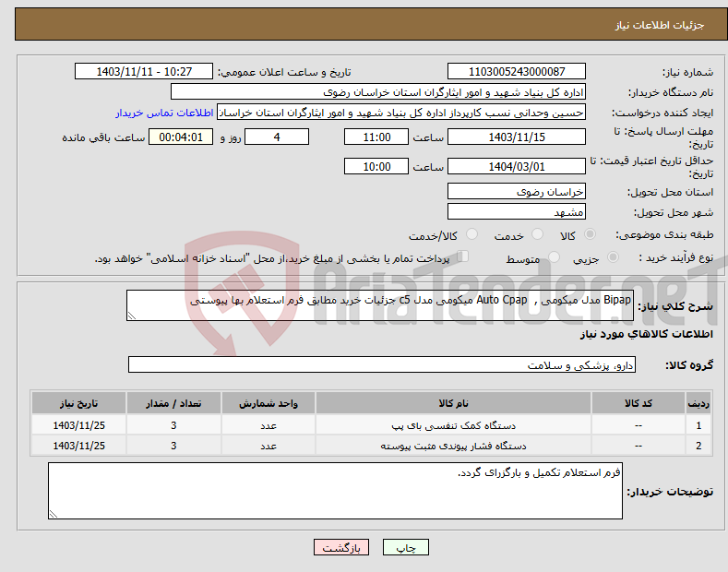Click the remaining days field showing 4
The height and width of the screenshot is (572, 728).
[x=277, y=137]
